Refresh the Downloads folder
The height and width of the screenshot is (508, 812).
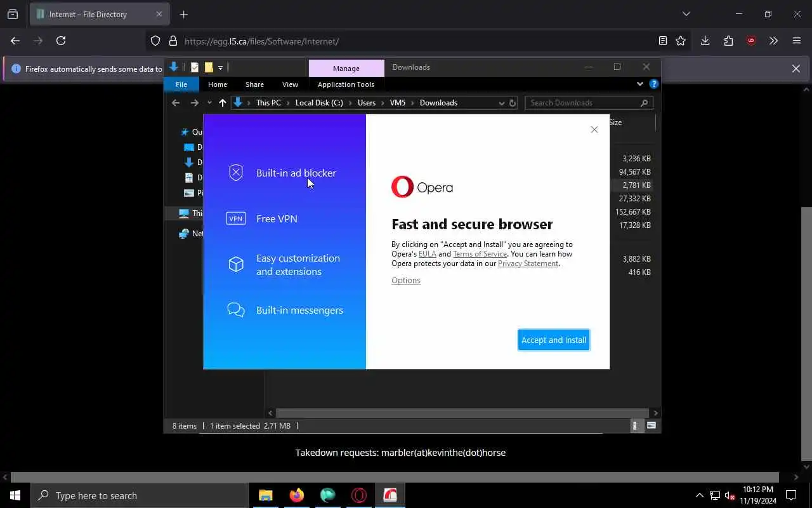click(x=513, y=103)
